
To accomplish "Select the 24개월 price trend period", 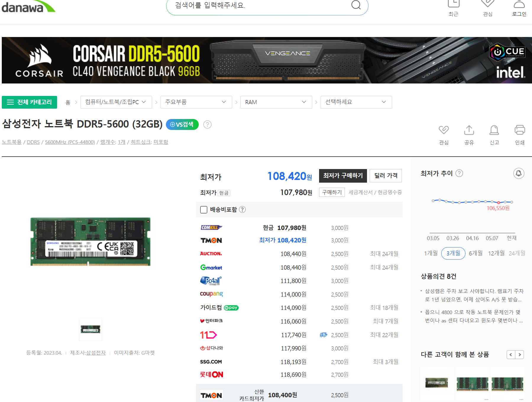I will tap(517, 253).
